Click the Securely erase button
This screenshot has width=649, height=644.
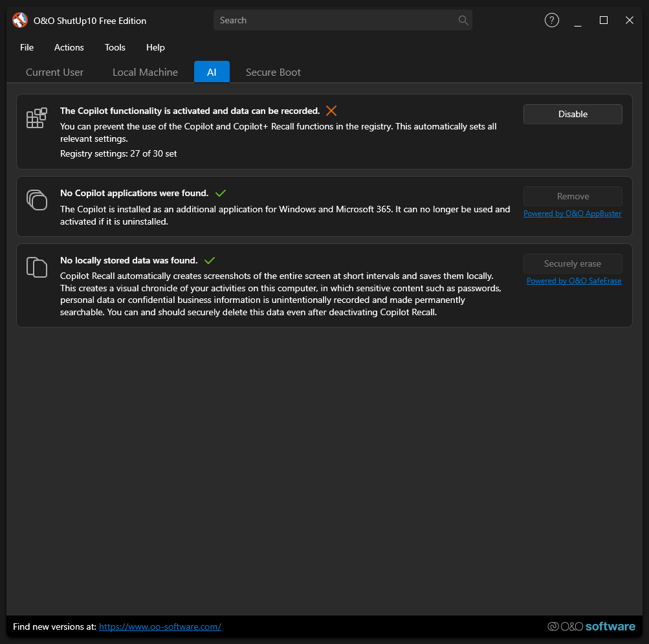(573, 264)
